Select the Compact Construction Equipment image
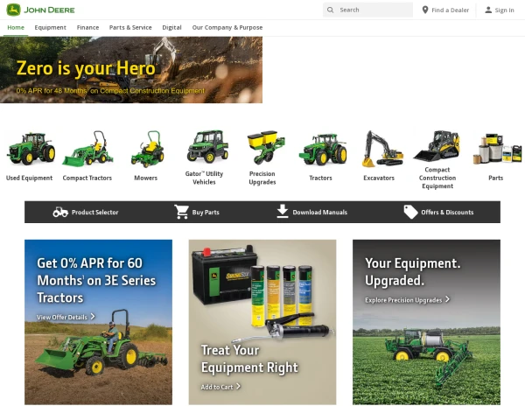The image size is (525, 420). coord(437,146)
